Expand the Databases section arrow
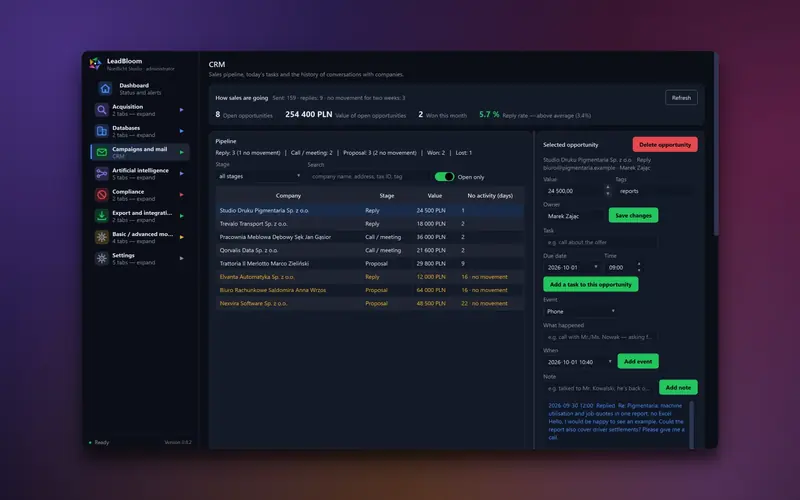The height and width of the screenshot is (500, 800). (x=181, y=131)
